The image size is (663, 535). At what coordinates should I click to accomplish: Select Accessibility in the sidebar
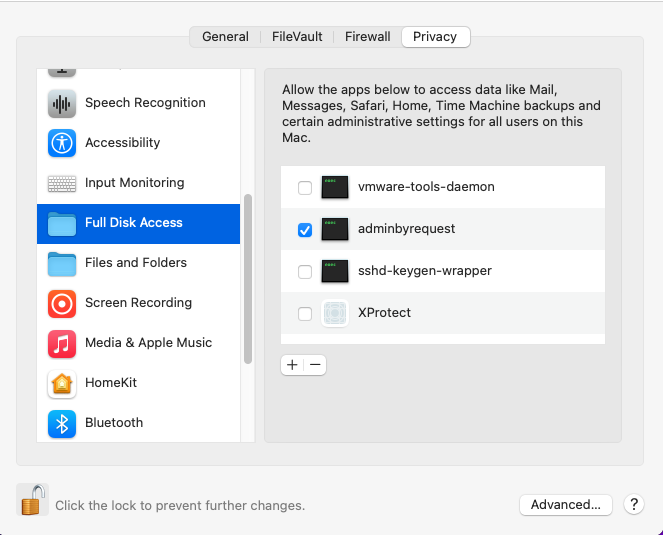tap(138, 143)
